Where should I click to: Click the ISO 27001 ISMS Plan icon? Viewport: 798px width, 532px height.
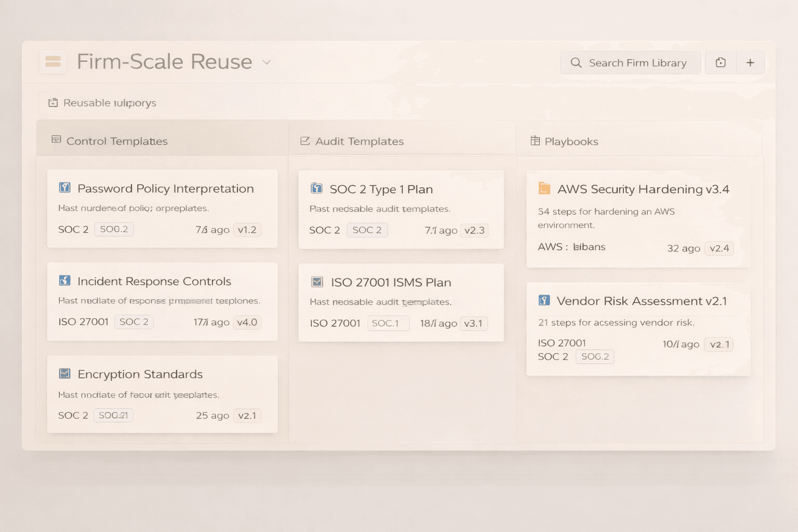[317, 282]
